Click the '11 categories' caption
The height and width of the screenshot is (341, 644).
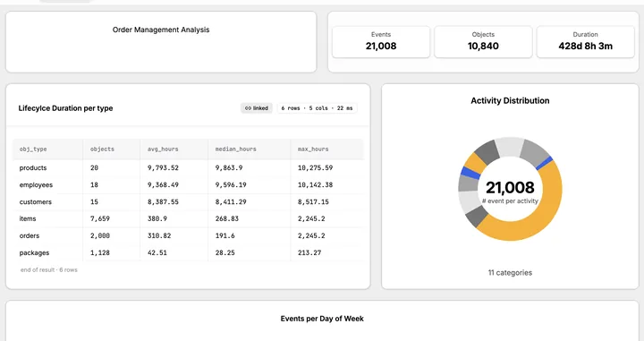tap(510, 273)
